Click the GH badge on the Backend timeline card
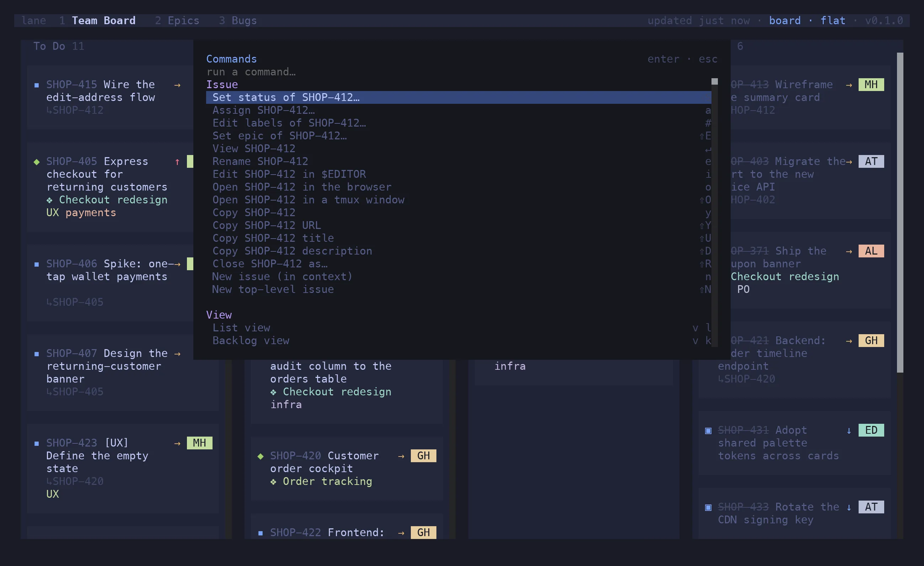The height and width of the screenshot is (566, 924). 871,341
